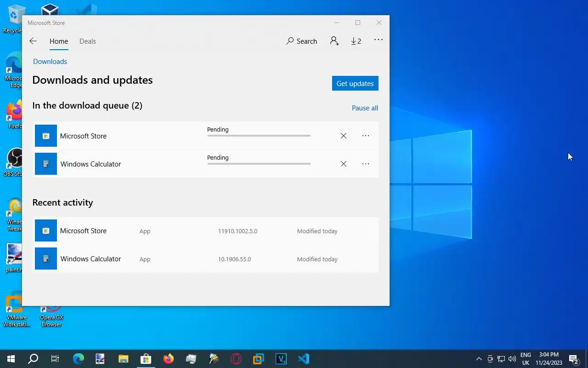Image resolution: width=588 pixels, height=368 pixels.
Task: Open the See more menu in the header
Action: [379, 40]
